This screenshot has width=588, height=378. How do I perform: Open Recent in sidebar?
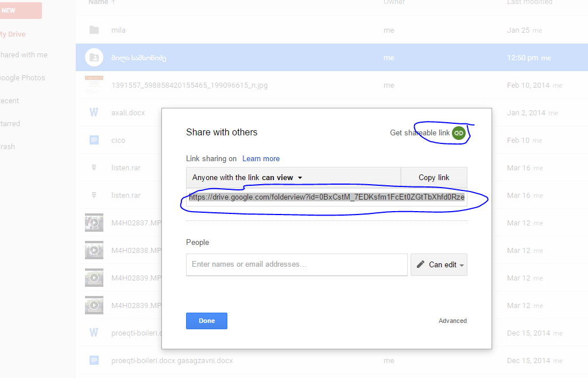pos(9,100)
